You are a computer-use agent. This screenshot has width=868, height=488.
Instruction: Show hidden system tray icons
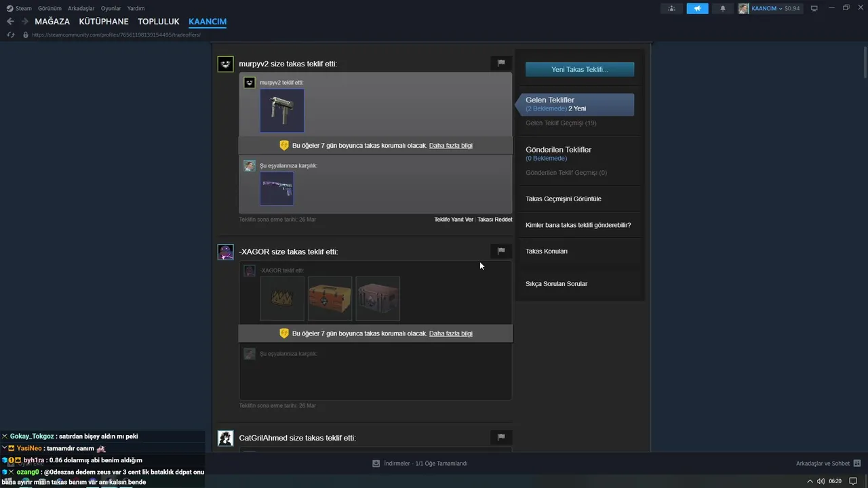coord(810,481)
